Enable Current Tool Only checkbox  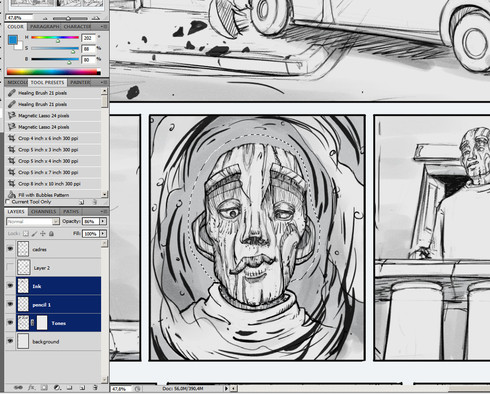click(x=8, y=202)
